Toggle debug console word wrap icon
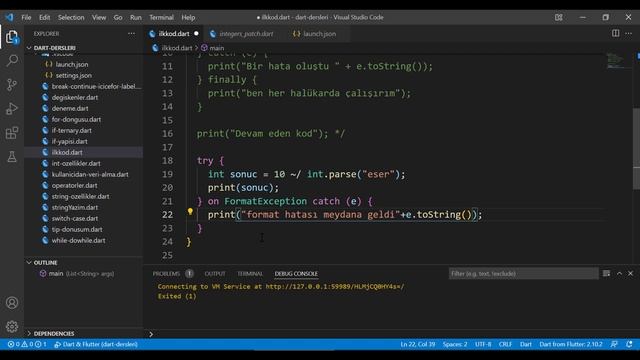The width and height of the screenshot is (640, 360). point(607,273)
